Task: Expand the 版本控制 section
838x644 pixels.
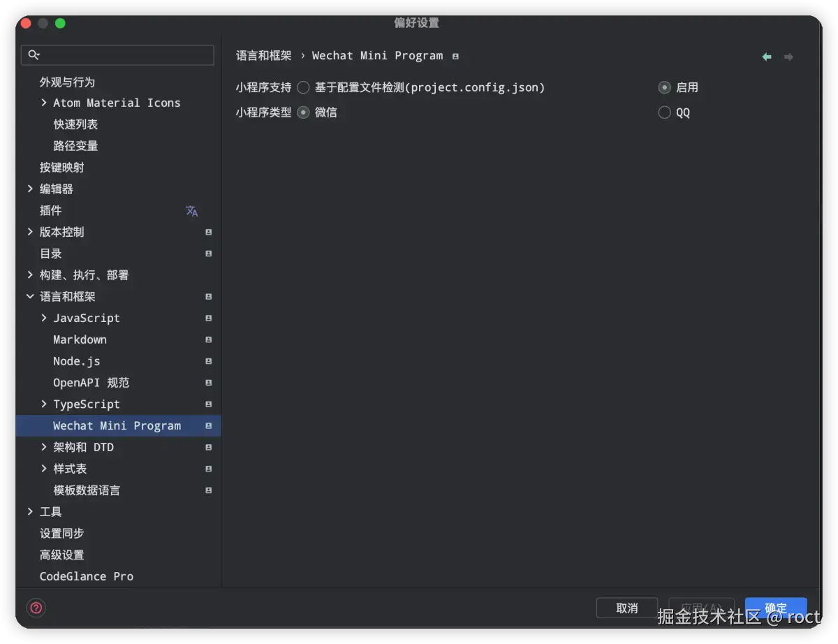Action: click(x=30, y=232)
